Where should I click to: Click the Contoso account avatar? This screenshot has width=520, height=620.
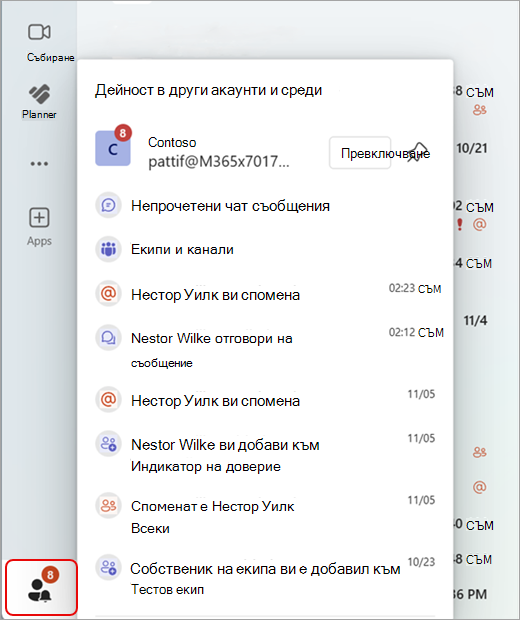pos(113,148)
